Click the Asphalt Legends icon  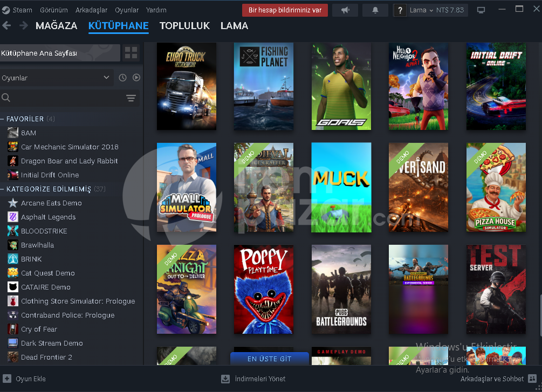[13, 217]
